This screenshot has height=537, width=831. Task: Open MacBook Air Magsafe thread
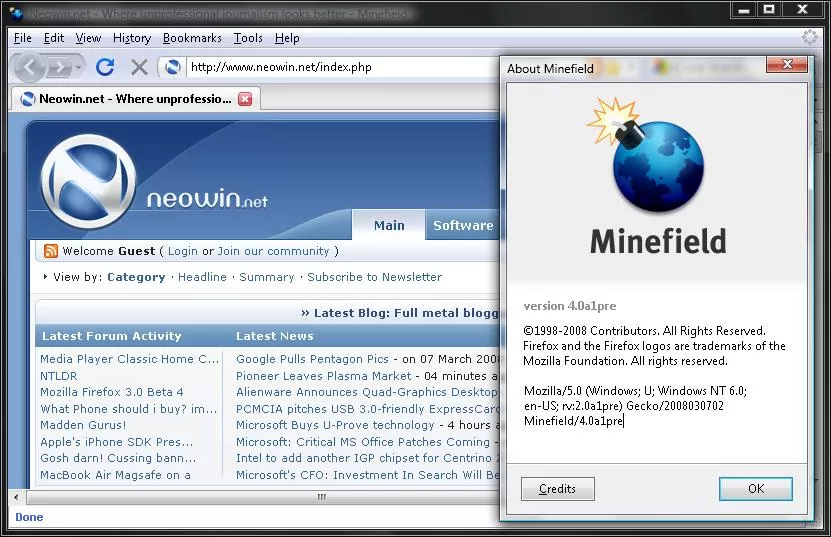click(x=115, y=475)
